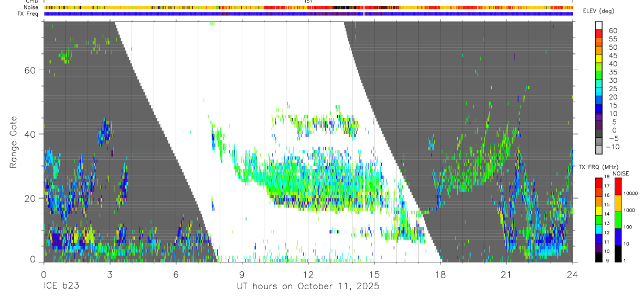Click the 'NOISE' legend title
This screenshot has width=644, height=297.
click(620, 173)
